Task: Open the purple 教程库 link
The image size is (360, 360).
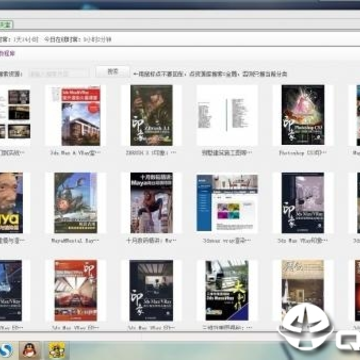Action: click(7, 53)
